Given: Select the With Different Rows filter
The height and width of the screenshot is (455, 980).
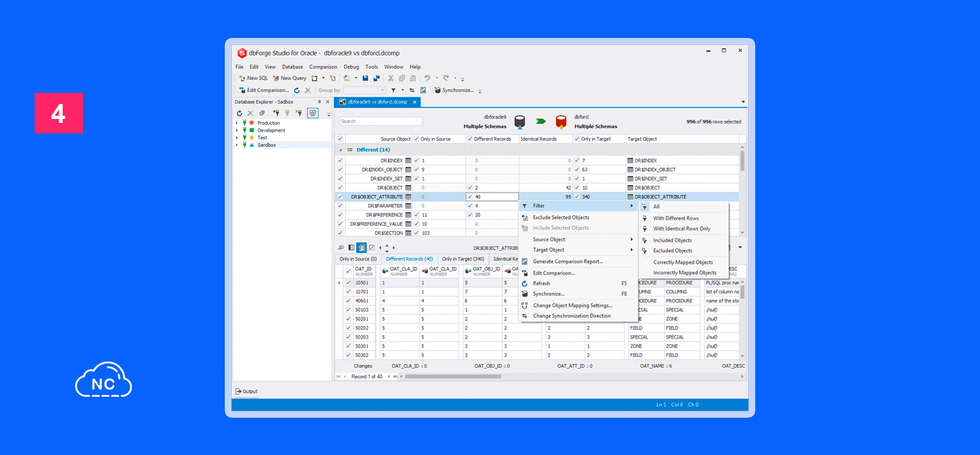Looking at the screenshot, I should click(x=683, y=218).
